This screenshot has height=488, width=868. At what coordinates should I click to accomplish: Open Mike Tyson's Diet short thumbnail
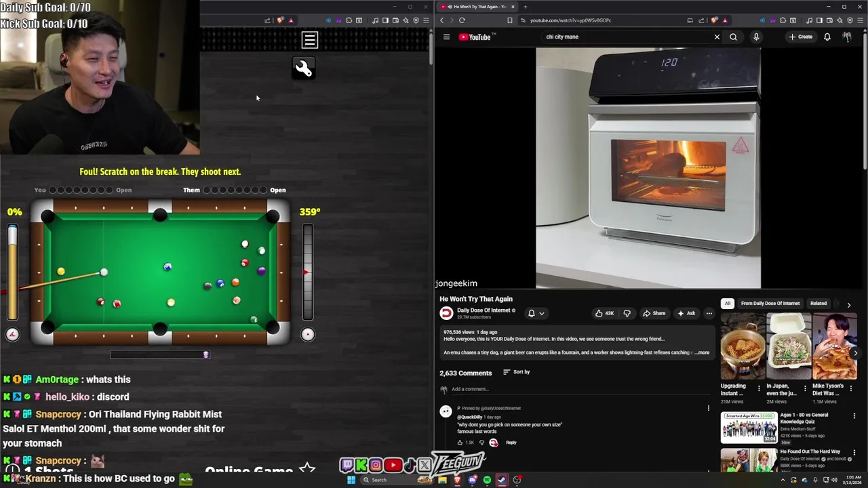[835, 346]
